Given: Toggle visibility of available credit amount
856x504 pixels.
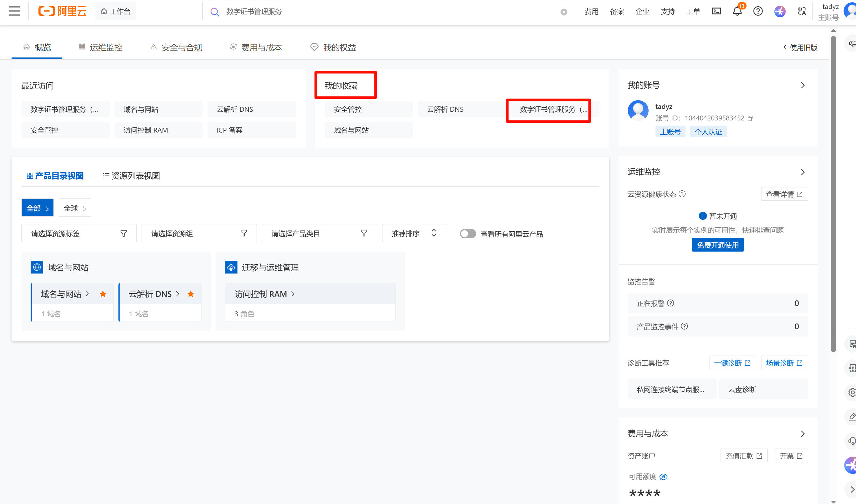Looking at the screenshot, I should click(663, 477).
